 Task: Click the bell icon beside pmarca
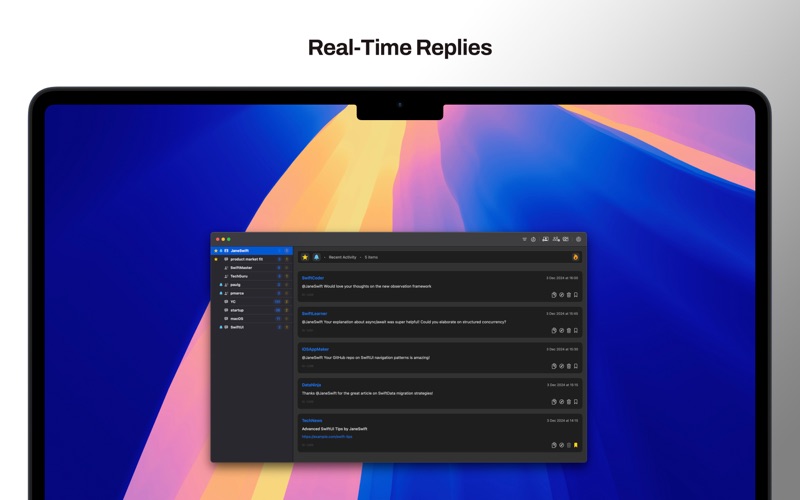(x=221, y=293)
